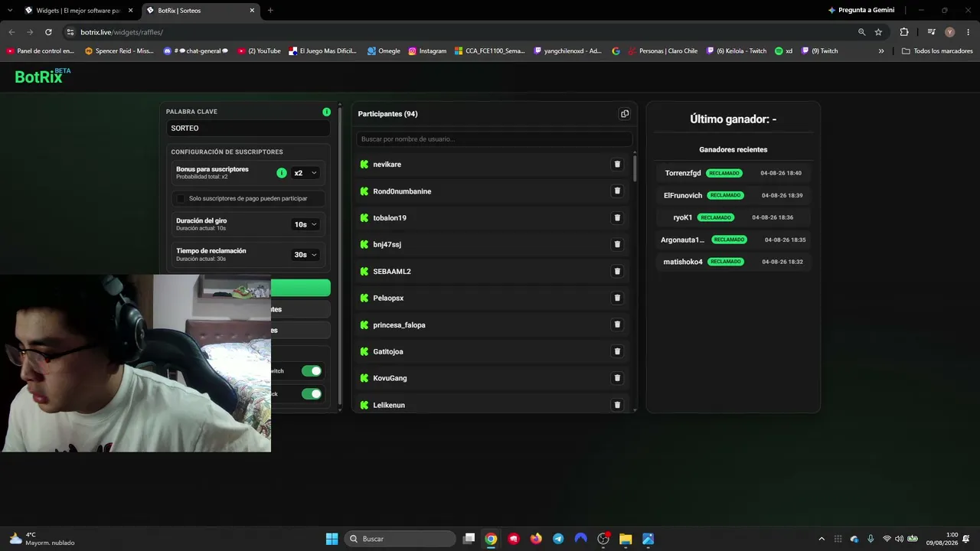Enable only paid subscribers can participate
Viewport: 980px width, 551px height.
pyautogui.click(x=181, y=199)
